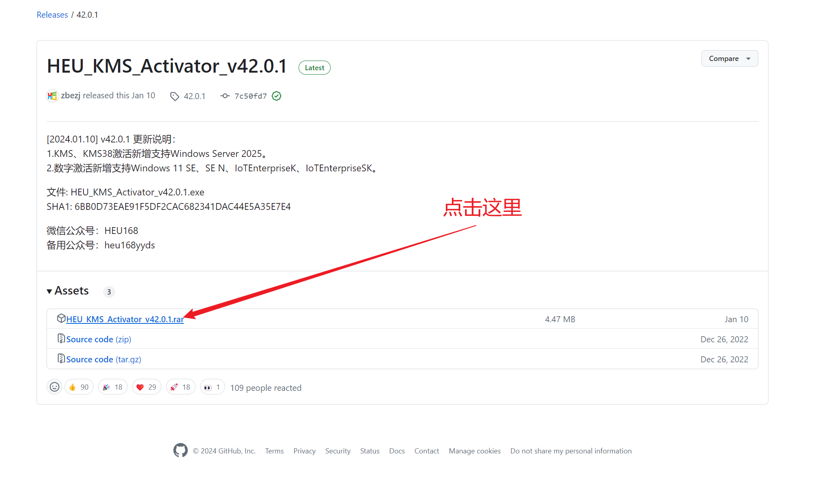This screenshot has width=819, height=504.
Task: Click the archive icon for Source code (tar.gz)
Action: tap(61, 359)
